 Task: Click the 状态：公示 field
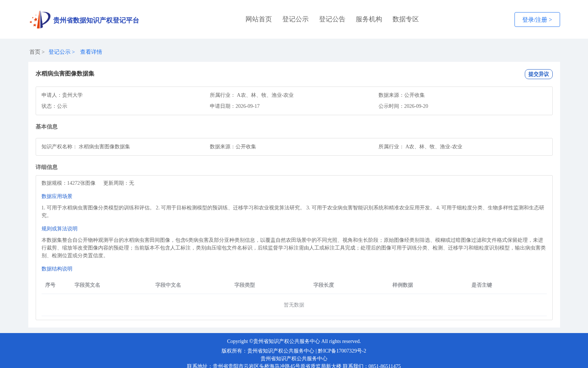54,106
